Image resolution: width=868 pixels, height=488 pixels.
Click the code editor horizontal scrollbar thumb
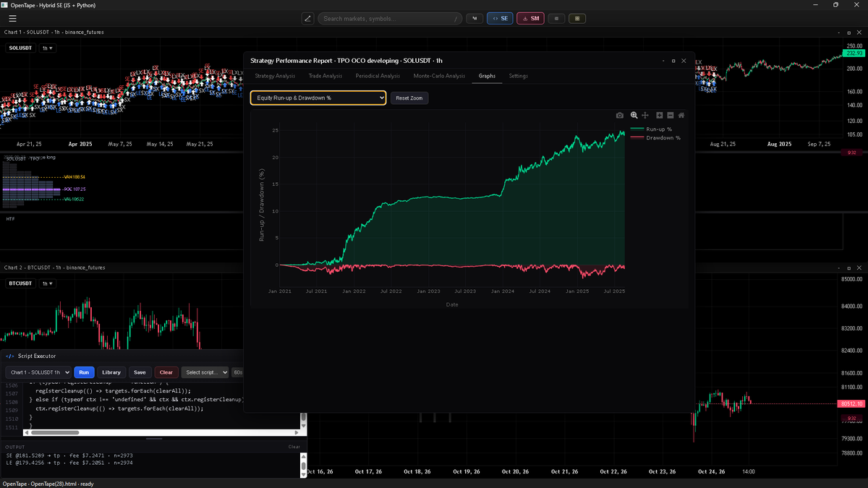point(55,432)
